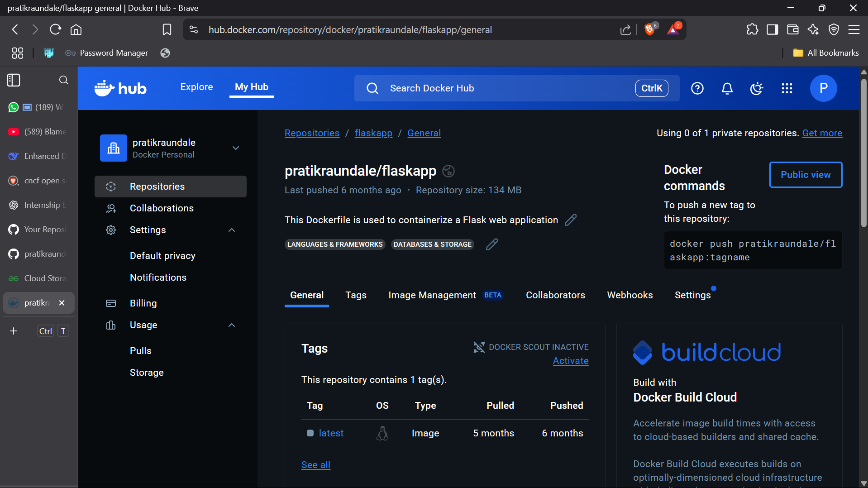The width and height of the screenshot is (868, 488).
Task: Click the Brave Shields lion icon
Action: [650, 29]
